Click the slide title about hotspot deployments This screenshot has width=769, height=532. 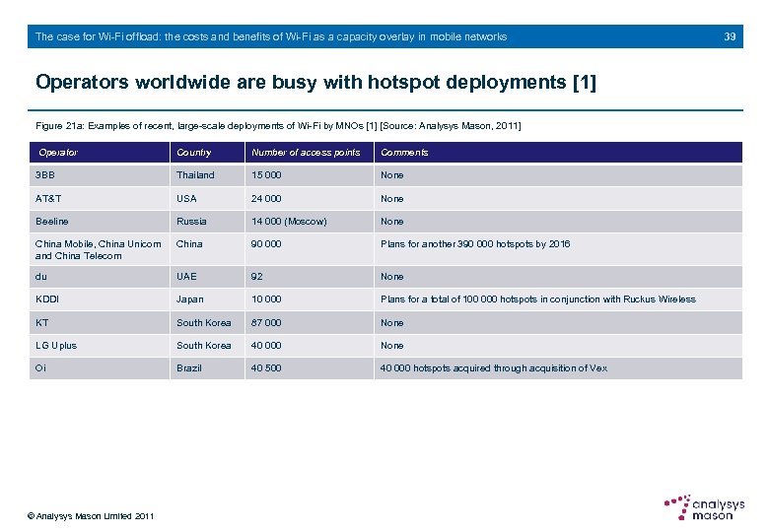[315, 82]
